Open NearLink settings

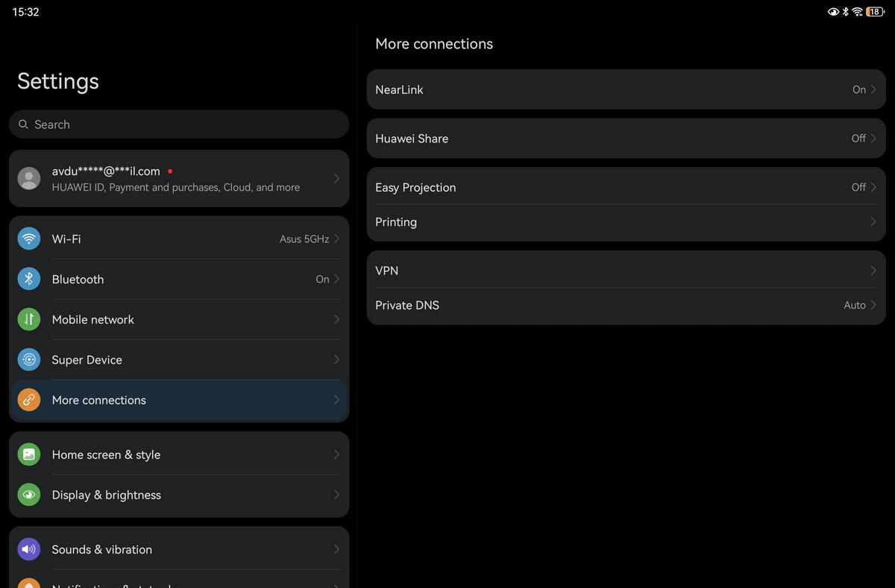point(626,89)
